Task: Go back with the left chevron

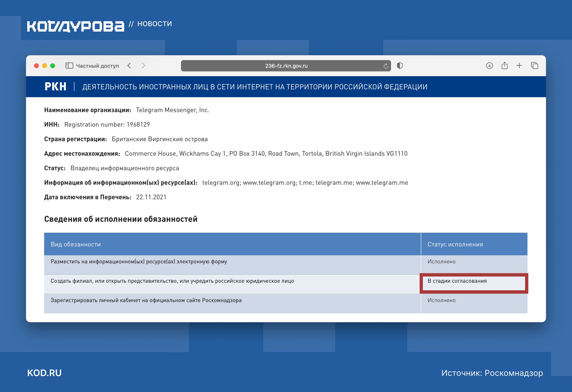Action: point(129,66)
